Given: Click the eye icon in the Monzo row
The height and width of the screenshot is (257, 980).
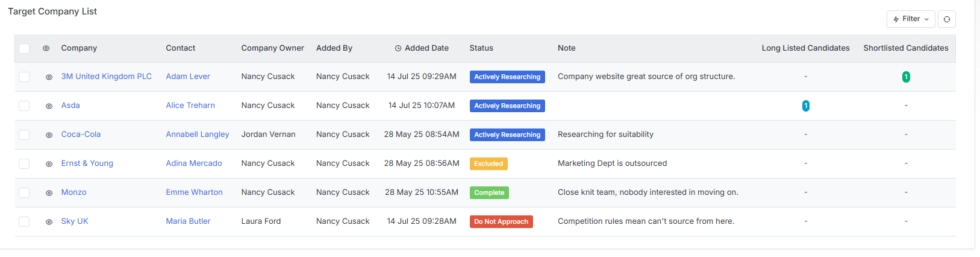Looking at the screenshot, I should coord(49,193).
